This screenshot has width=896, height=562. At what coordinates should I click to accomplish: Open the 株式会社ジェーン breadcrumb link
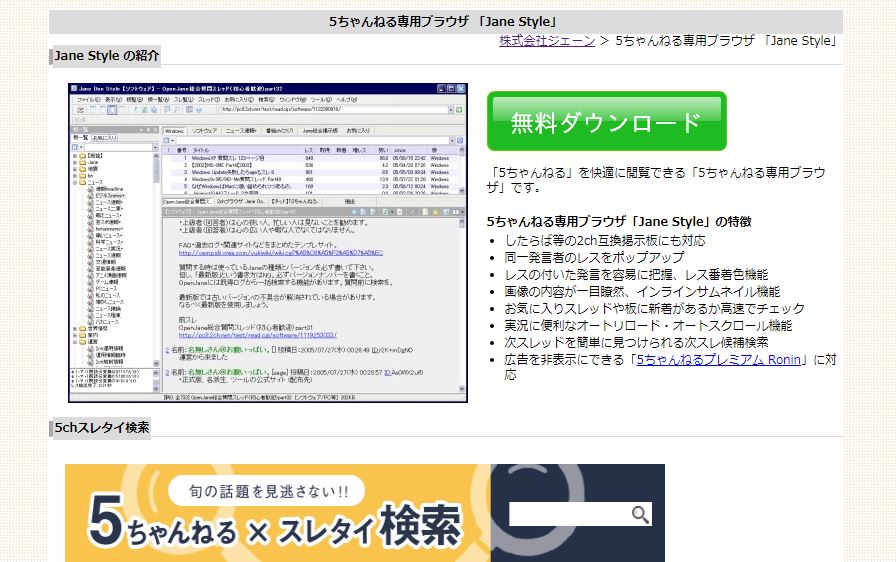tap(547, 41)
